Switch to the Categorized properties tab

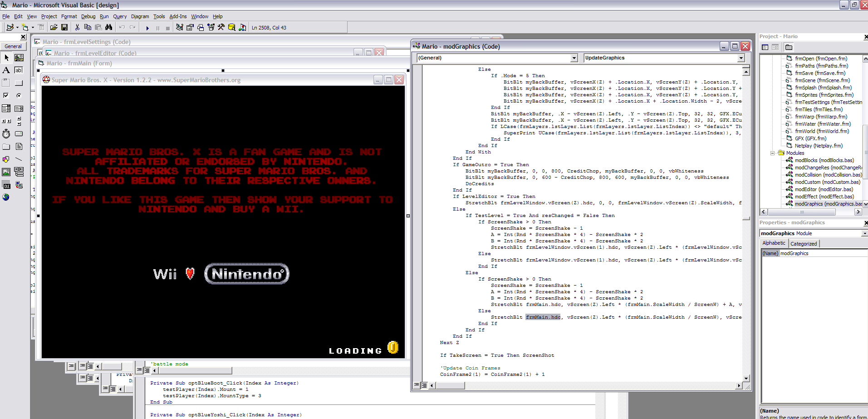tap(804, 244)
